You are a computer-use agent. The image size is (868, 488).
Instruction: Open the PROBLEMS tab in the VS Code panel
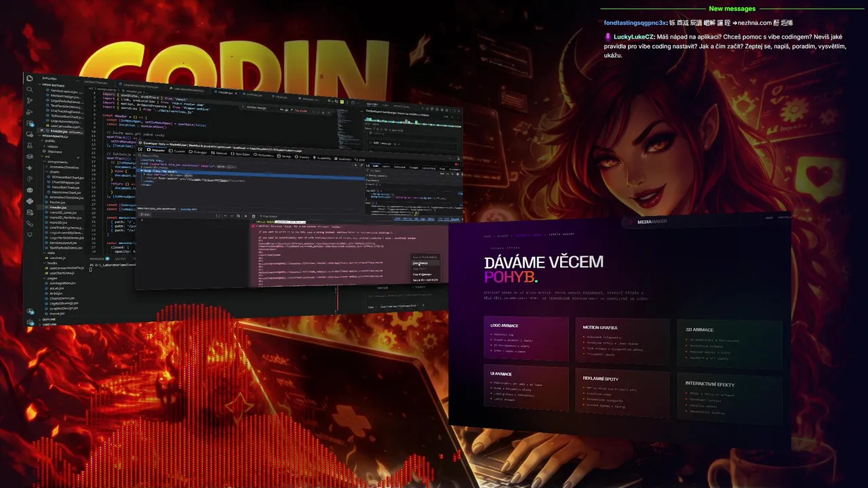98,258
